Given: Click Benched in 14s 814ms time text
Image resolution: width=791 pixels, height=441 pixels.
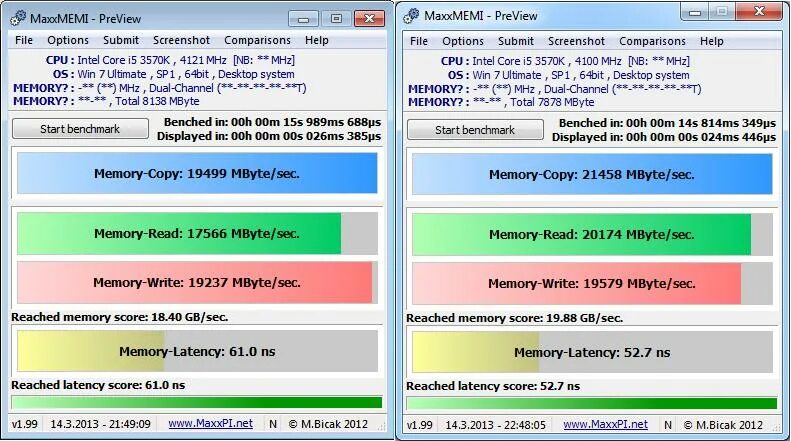Looking at the screenshot, I should (667, 123).
